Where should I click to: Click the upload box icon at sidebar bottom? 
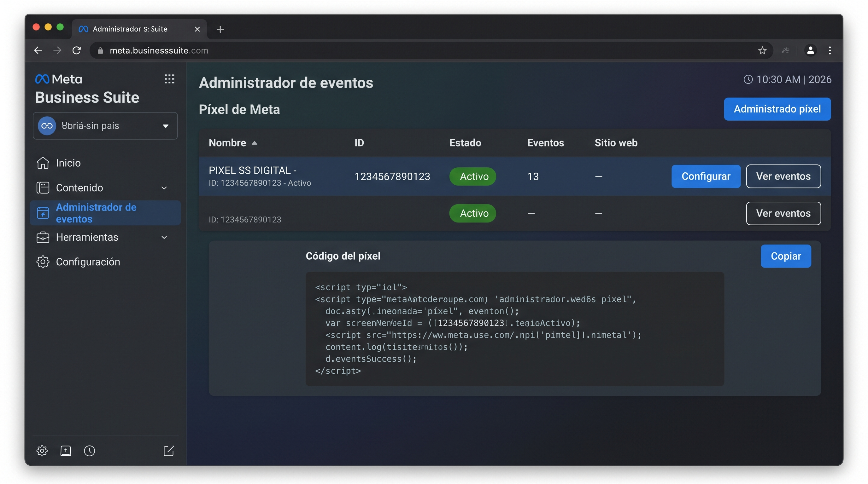tap(66, 451)
